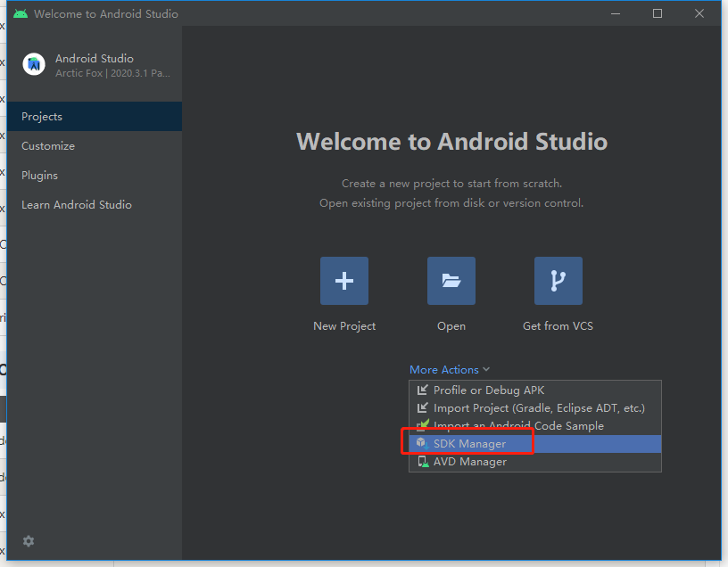Click the 'Android Studio' name in the sidebar

coord(95,59)
